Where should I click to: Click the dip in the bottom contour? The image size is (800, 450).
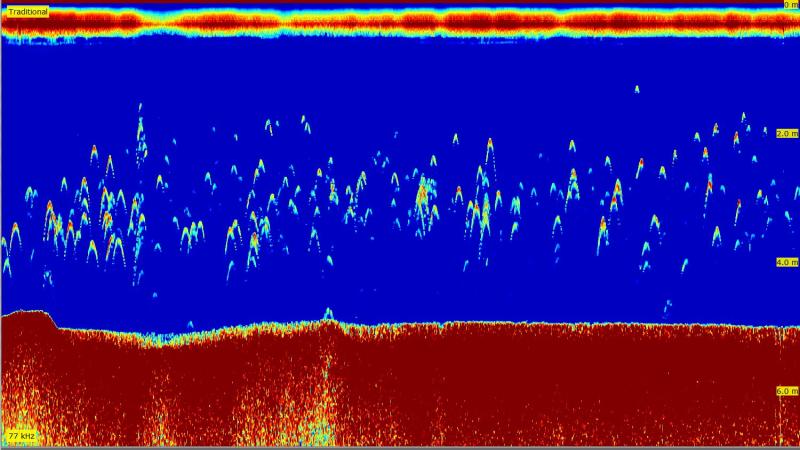160,338
